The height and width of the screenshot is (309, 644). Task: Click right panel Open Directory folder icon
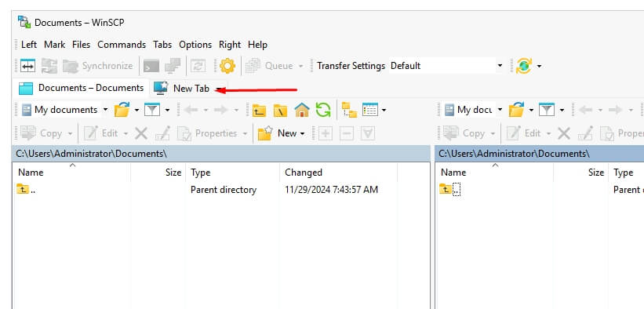pos(516,110)
